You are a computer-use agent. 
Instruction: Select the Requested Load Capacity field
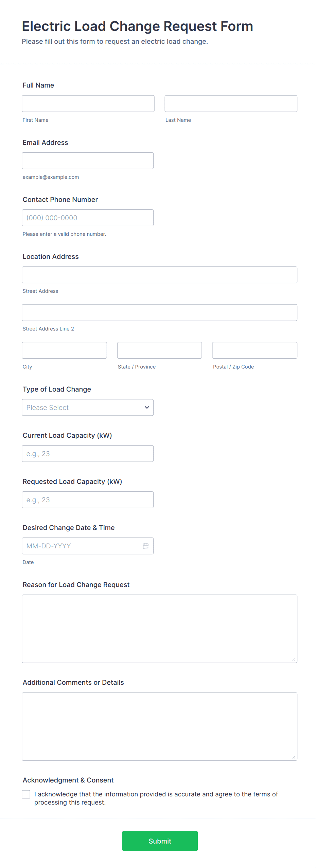tap(88, 499)
